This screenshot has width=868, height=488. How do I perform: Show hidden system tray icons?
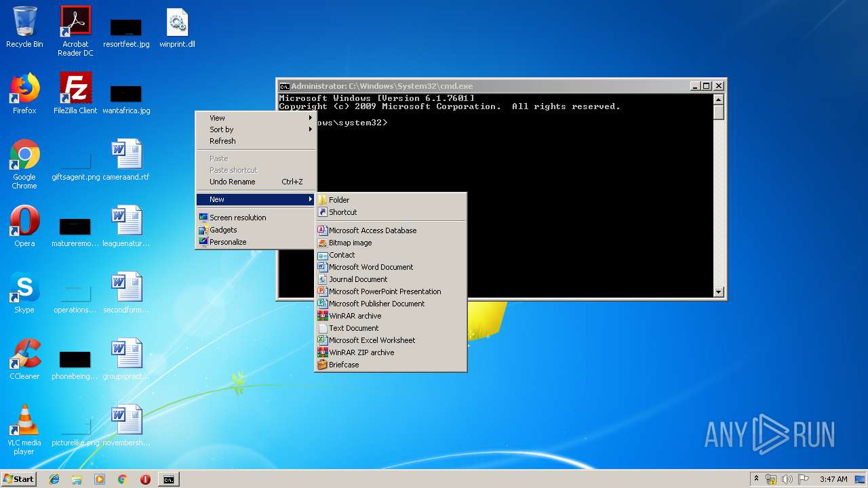pos(756,479)
